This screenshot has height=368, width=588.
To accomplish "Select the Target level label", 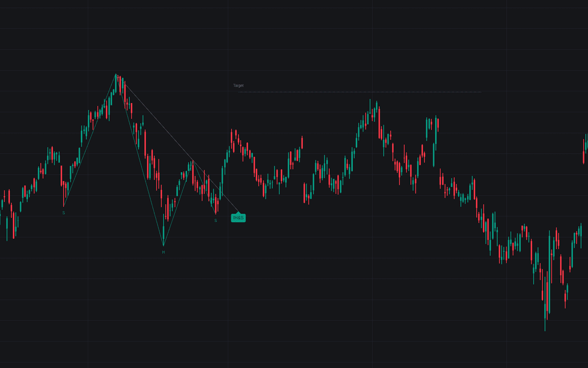I will point(238,85).
